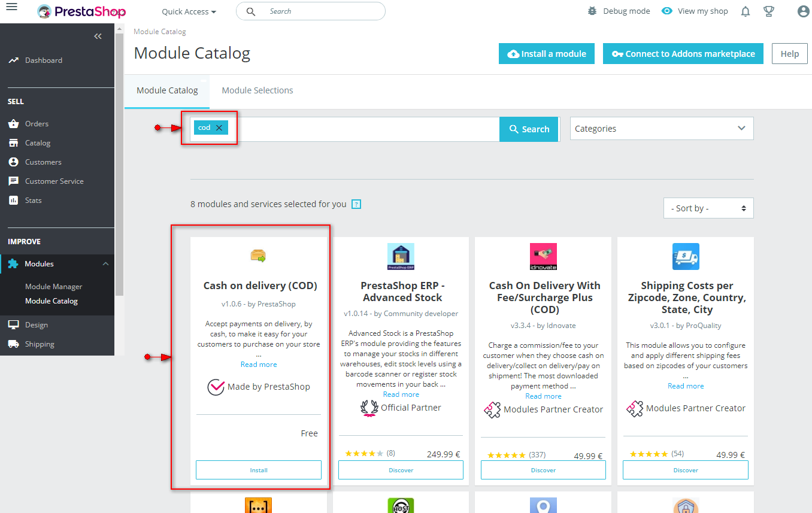This screenshot has height=513, width=812.
Task: Focus the top Search input field
Action: click(311, 11)
